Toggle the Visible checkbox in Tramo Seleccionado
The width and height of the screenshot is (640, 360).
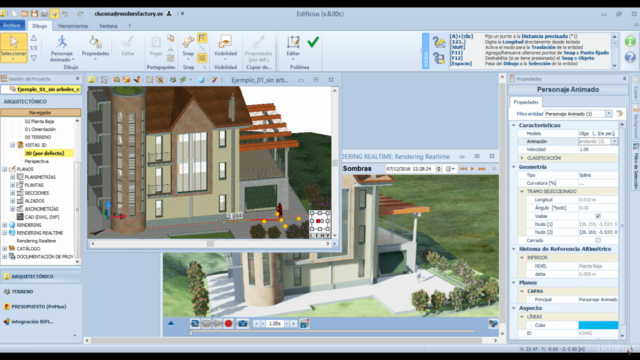click(598, 216)
